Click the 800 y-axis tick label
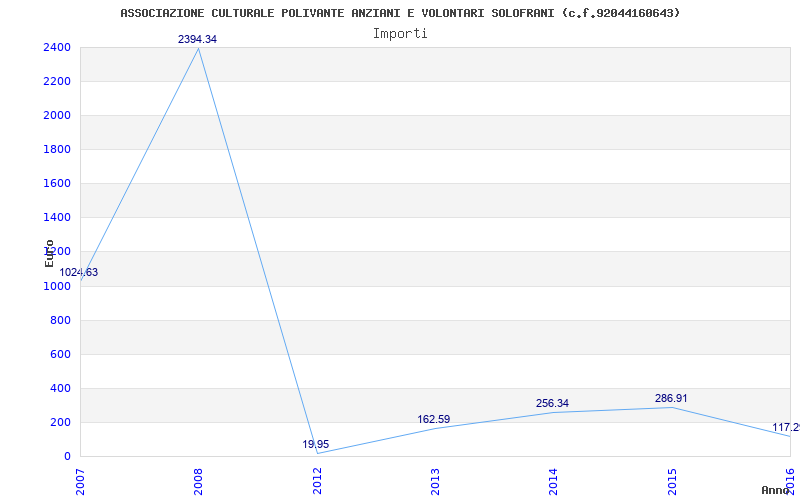 [61, 320]
